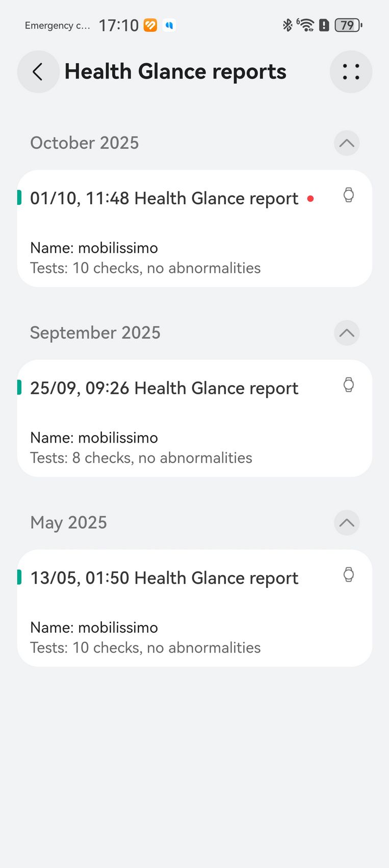Tap watch icon on 13/05 report
389x868 pixels.
coord(349,575)
